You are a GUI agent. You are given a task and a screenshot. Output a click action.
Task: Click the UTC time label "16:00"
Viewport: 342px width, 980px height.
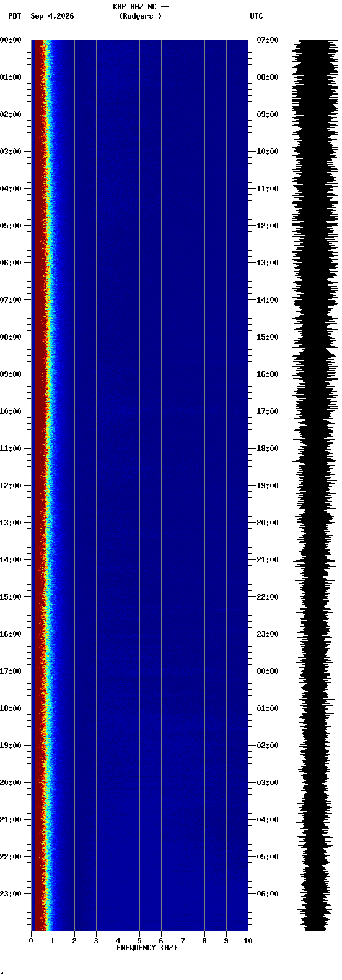268,374
